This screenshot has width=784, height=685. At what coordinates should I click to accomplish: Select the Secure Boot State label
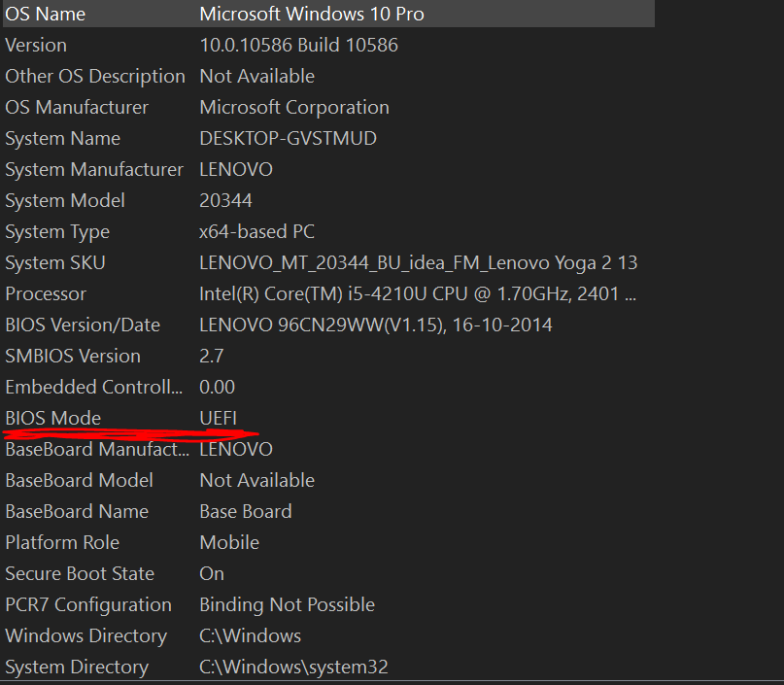pyautogui.click(x=80, y=573)
